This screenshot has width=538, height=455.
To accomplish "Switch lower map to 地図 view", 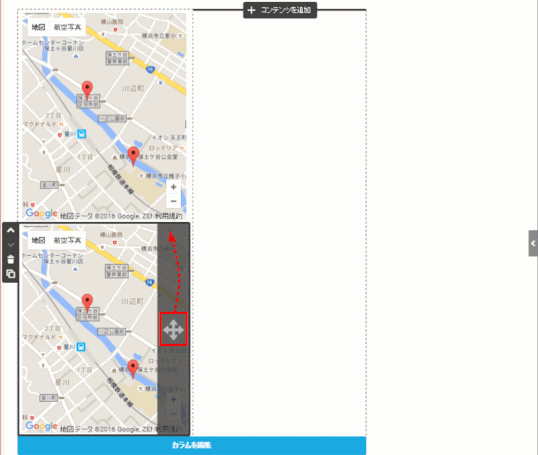I will [38, 240].
